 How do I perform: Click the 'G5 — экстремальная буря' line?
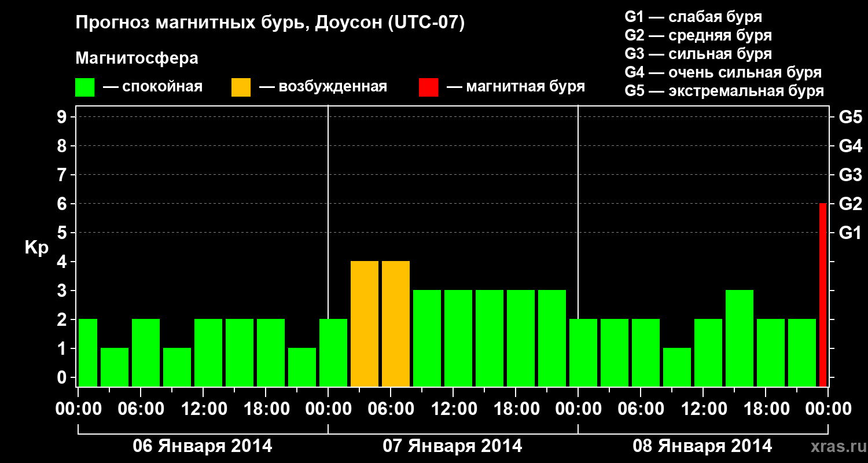(x=724, y=91)
